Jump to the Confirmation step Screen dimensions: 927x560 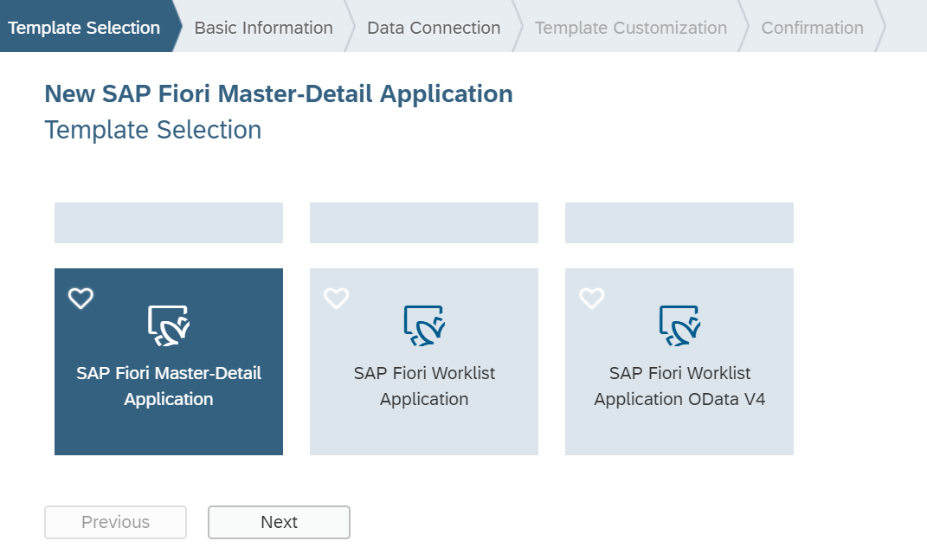point(812,28)
